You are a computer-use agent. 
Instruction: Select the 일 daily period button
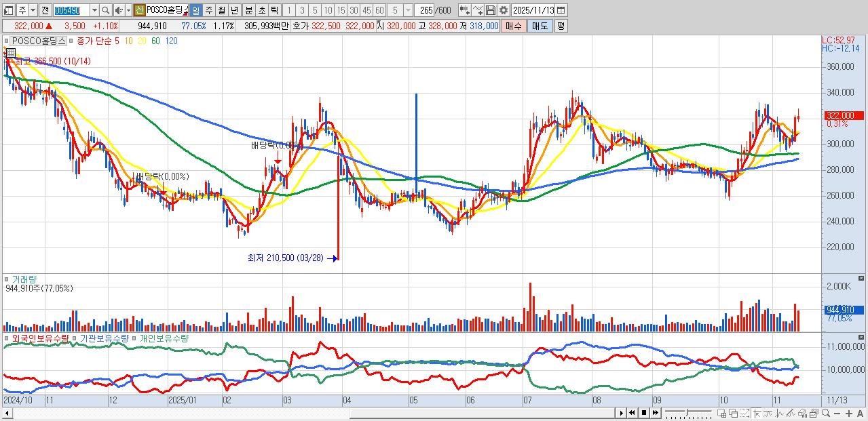click(x=195, y=10)
